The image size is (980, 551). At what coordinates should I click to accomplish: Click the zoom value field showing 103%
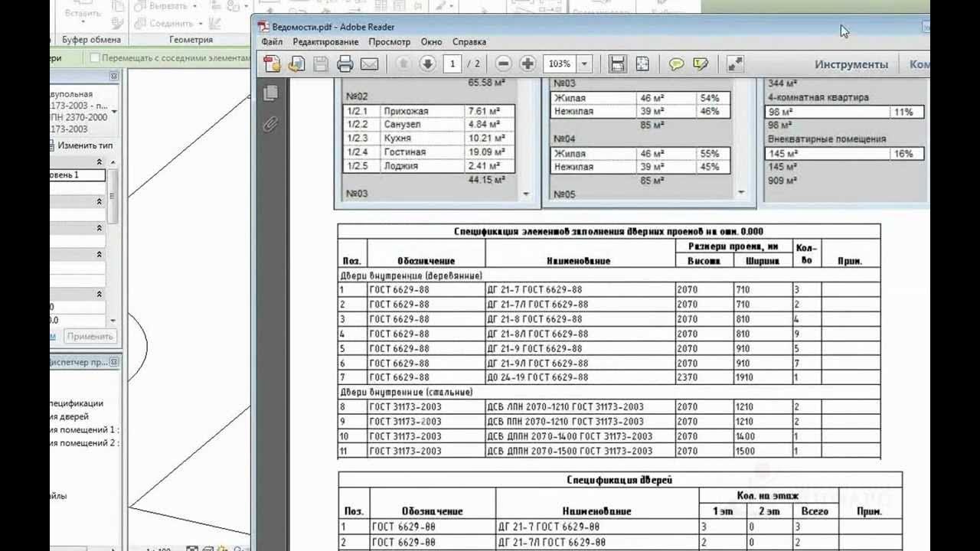pos(560,64)
